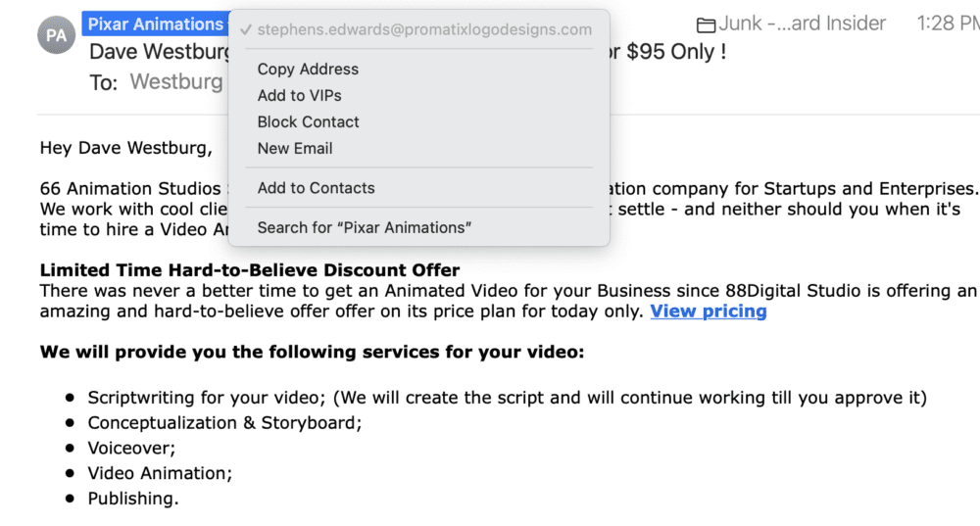Click the Scriptwriting bullet point text
980x526 pixels.
(507, 398)
